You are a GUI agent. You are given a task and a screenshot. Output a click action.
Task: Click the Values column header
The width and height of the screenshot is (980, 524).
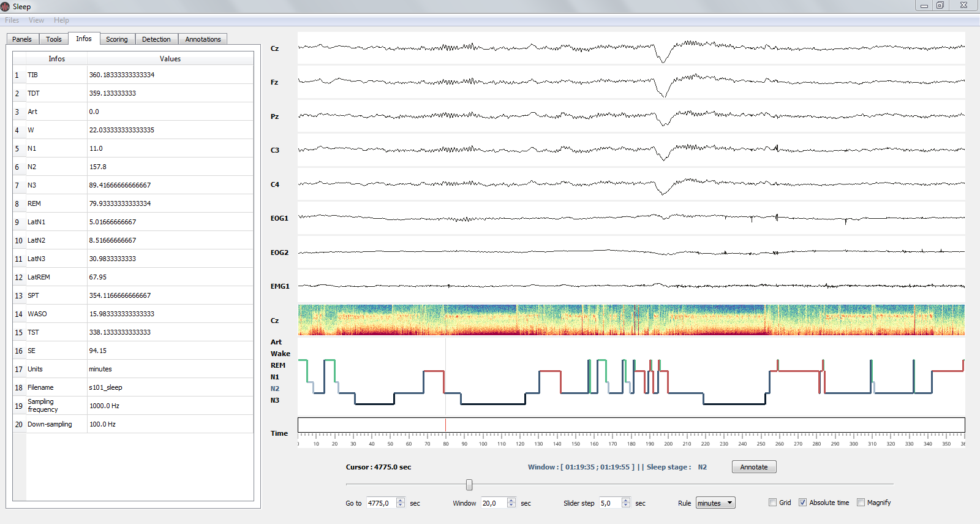[170, 59]
